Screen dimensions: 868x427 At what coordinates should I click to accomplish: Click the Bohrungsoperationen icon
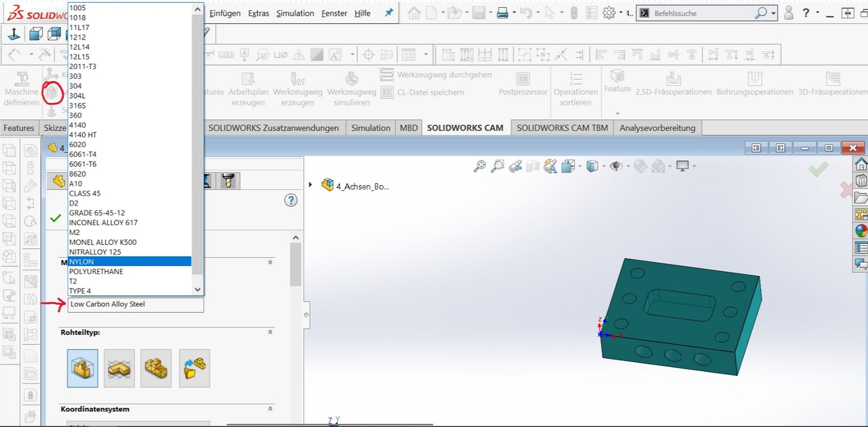(x=755, y=79)
